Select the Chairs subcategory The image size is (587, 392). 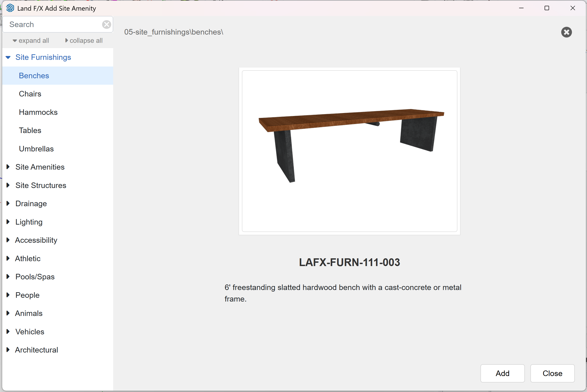[30, 94]
